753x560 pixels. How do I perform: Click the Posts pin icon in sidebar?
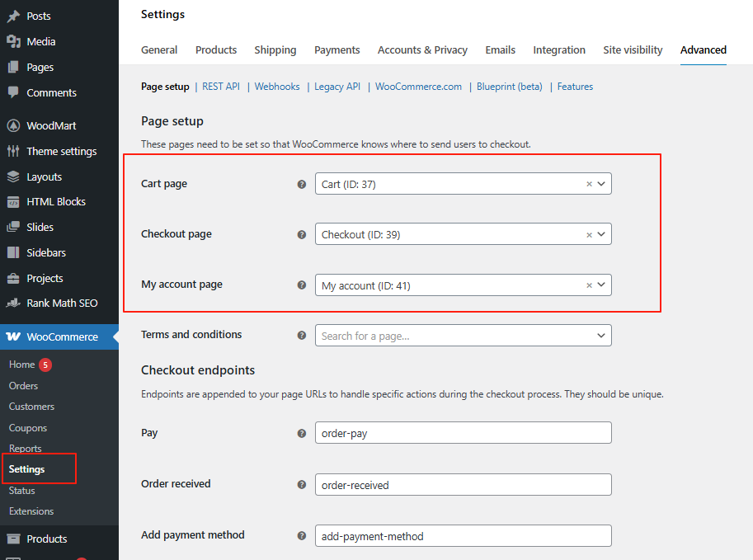pos(13,16)
